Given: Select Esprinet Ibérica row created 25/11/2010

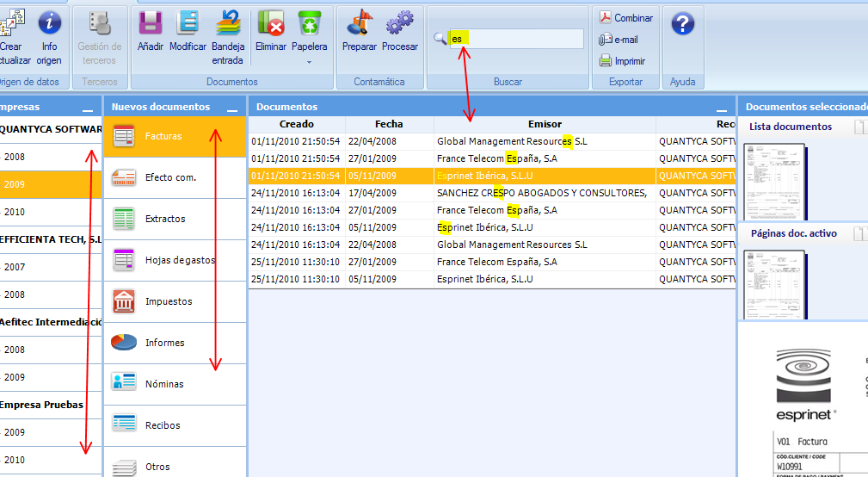Looking at the screenshot, I should coord(492,279).
